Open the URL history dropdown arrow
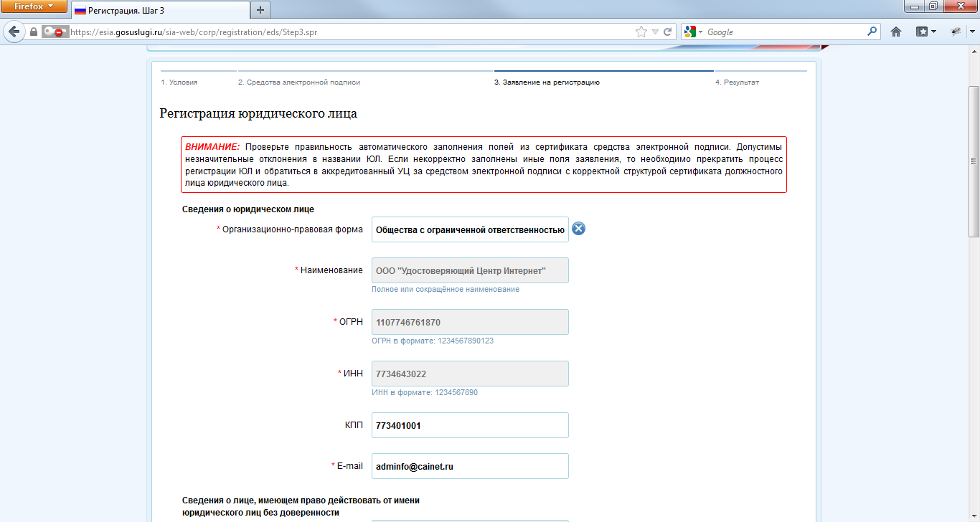Image resolution: width=980 pixels, height=522 pixels. [655, 32]
